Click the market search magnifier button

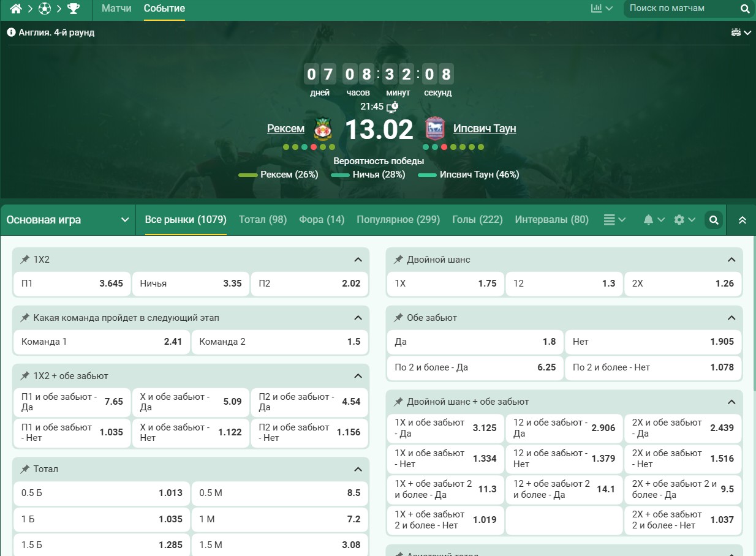pyautogui.click(x=713, y=220)
